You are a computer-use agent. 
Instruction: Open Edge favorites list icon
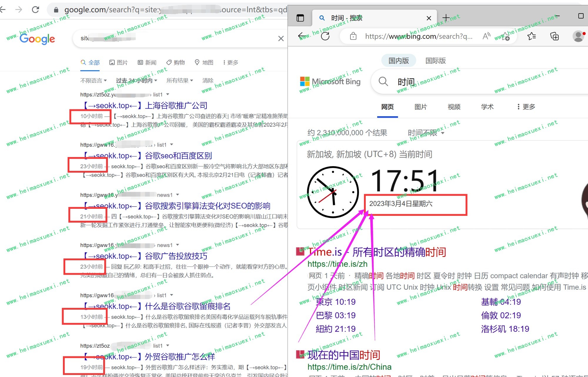pos(532,36)
